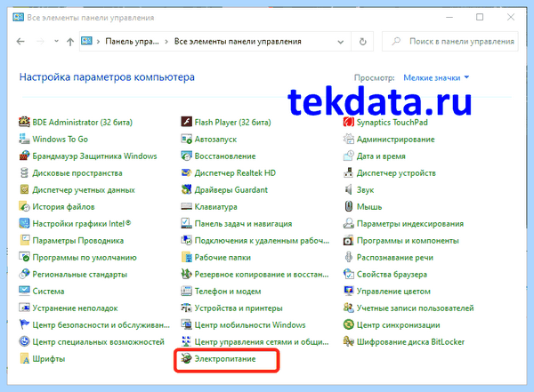The image size is (534, 392).
Task: Open Брандмауэр Защитника Windows icon
Action: pyautogui.click(x=24, y=156)
